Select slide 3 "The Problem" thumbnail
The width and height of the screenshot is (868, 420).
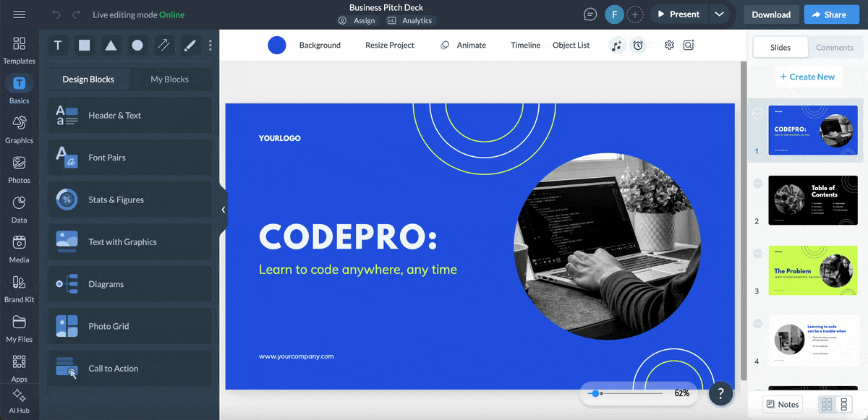tap(813, 270)
